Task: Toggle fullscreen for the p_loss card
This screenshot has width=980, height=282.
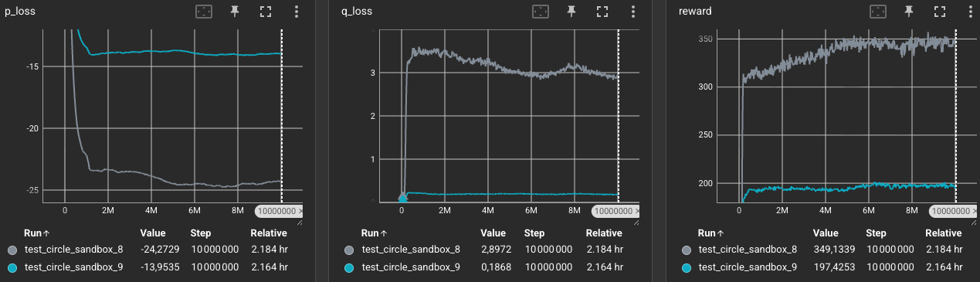Action: [266, 12]
